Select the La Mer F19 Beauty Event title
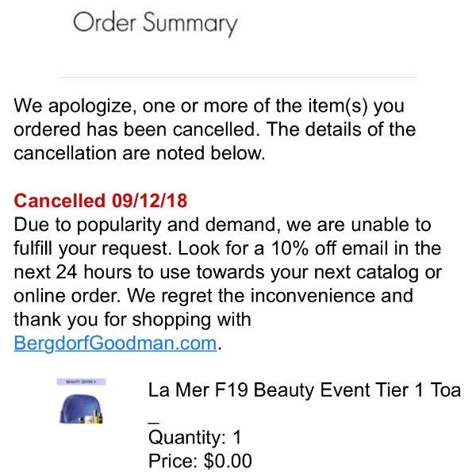The width and height of the screenshot is (476, 476). [x=305, y=390]
